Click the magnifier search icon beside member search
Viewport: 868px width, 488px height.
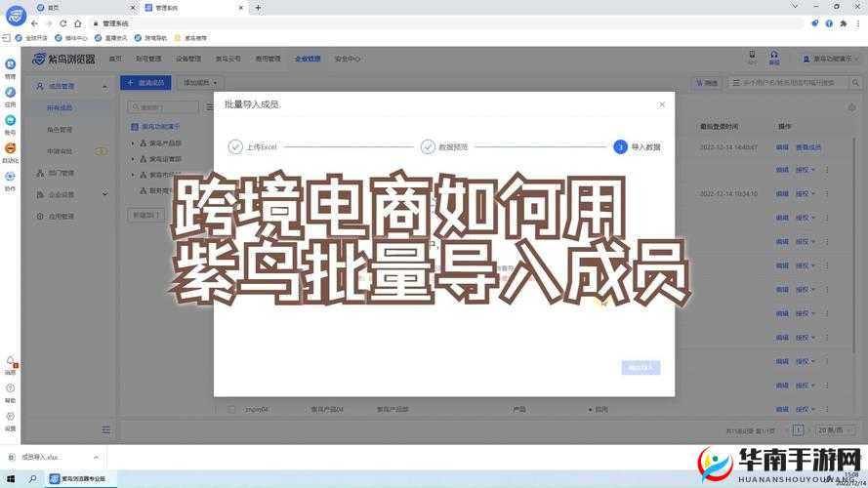[x=855, y=82]
